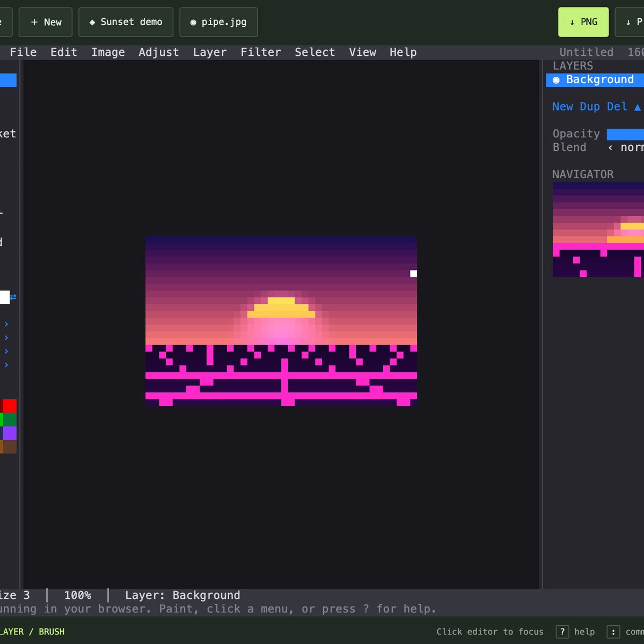The width and height of the screenshot is (644, 644).
Task: Click the NAVIGATOR panel heading
Action: pos(583,174)
